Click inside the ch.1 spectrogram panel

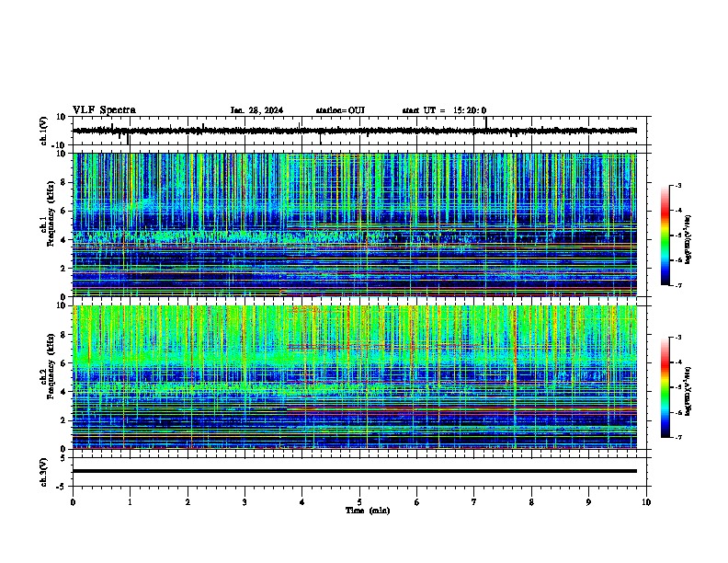[x=354, y=224]
